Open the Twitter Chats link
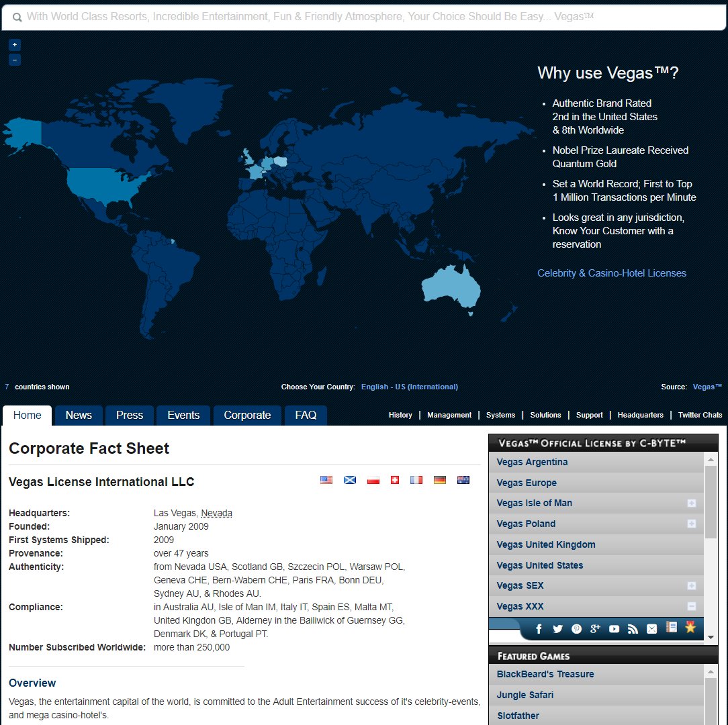Screen dimensions: 728x725 click(700, 415)
